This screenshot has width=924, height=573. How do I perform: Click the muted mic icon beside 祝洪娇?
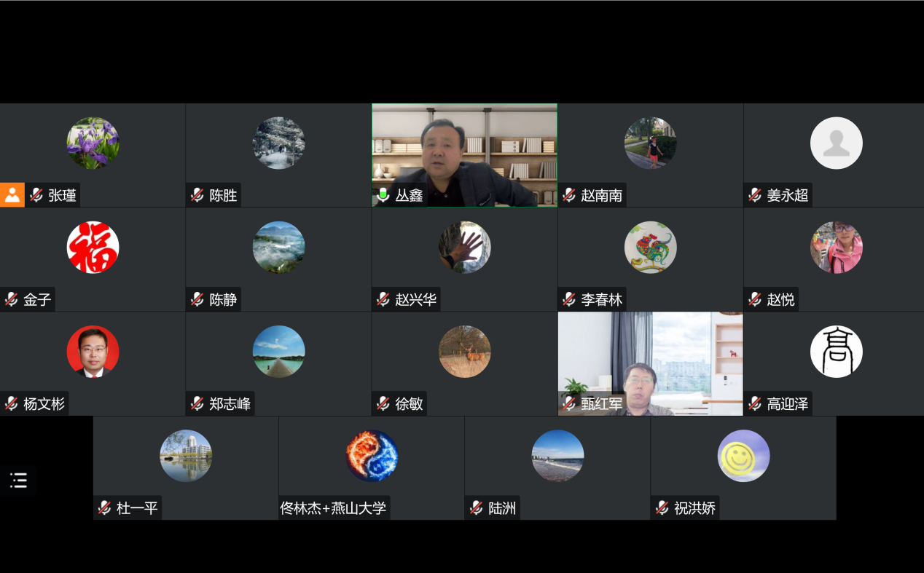pos(662,508)
